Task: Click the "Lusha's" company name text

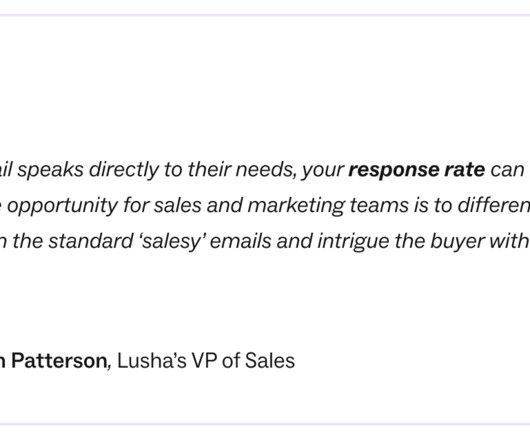Action: click(151, 361)
